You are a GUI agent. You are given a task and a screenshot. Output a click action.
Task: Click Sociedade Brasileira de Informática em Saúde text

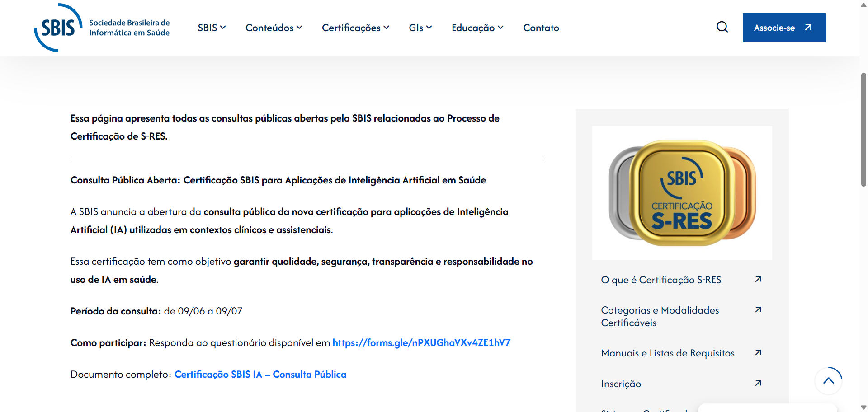tap(129, 28)
